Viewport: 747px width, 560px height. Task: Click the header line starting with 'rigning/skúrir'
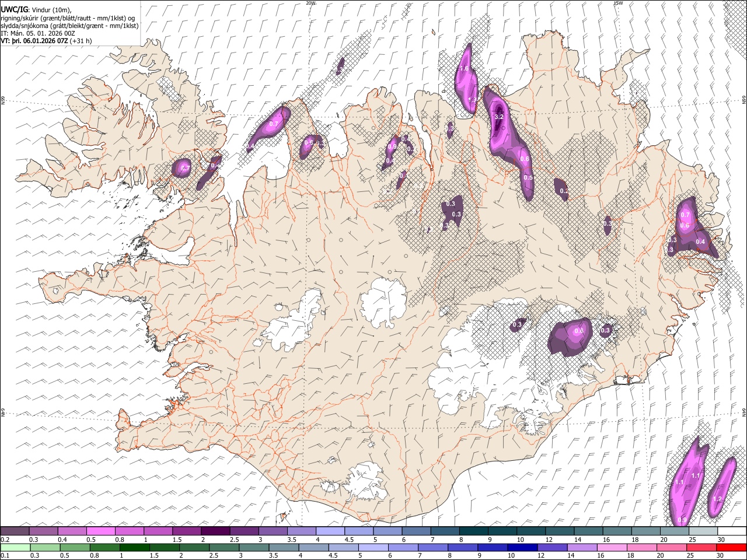(69, 18)
